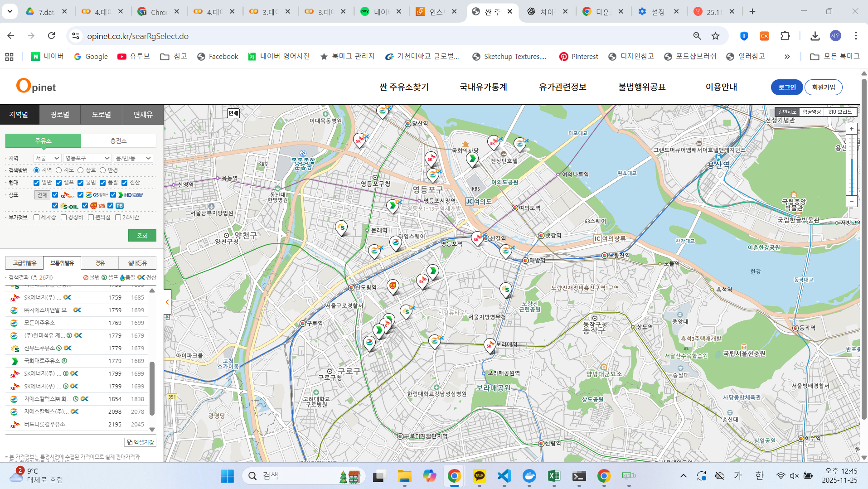Viewport: 868px width, 489px height.
Task: Open the 국내유가통계 menu
Action: coord(483,87)
